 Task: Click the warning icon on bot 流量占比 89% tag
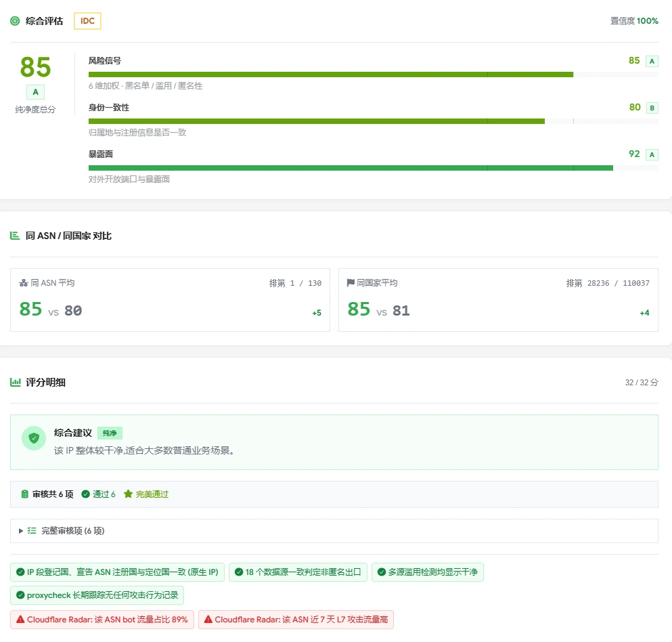tap(20, 619)
